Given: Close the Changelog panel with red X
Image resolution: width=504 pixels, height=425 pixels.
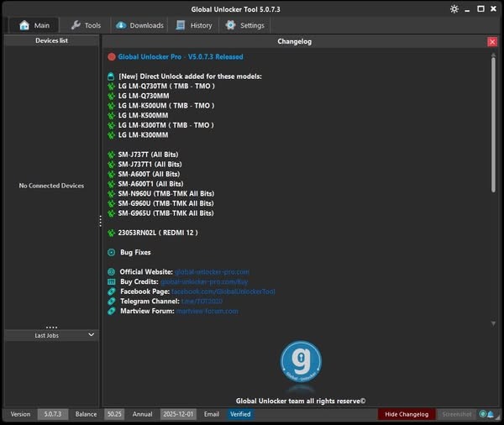Looking at the screenshot, I should pos(492,41).
